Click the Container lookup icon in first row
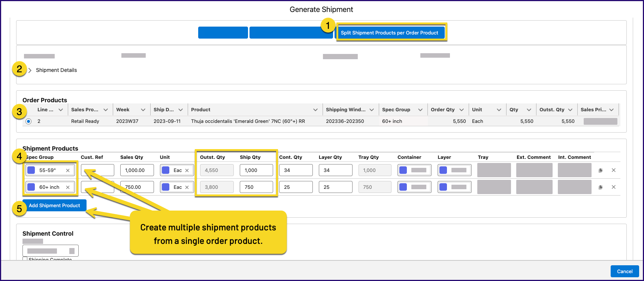The height and width of the screenshot is (281, 644). point(403,170)
